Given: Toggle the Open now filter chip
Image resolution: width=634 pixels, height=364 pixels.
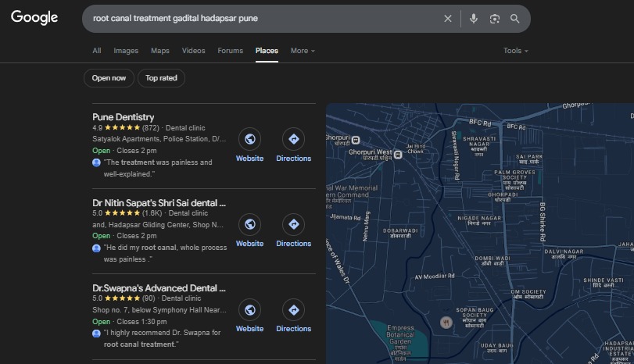Looking at the screenshot, I should pos(109,78).
